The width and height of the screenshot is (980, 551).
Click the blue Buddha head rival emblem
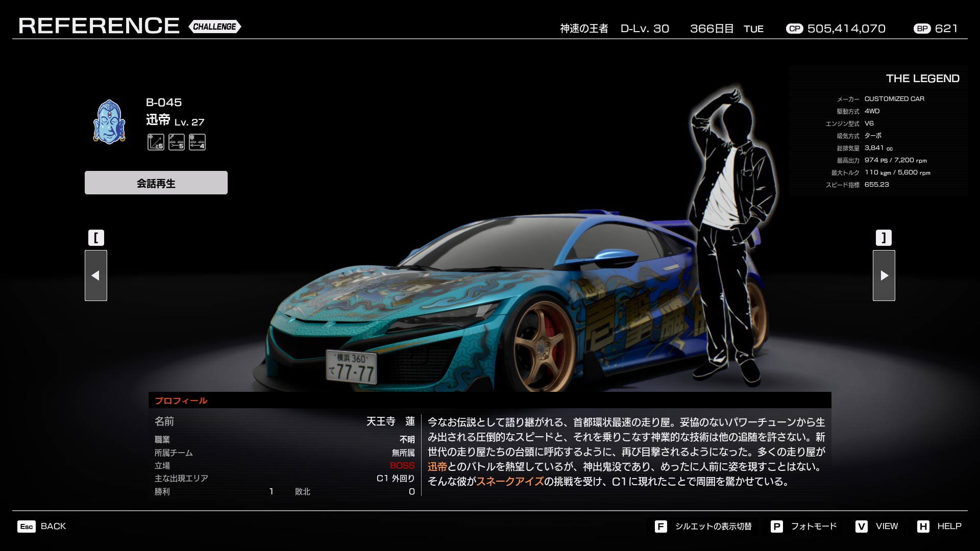tap(109, 121)
